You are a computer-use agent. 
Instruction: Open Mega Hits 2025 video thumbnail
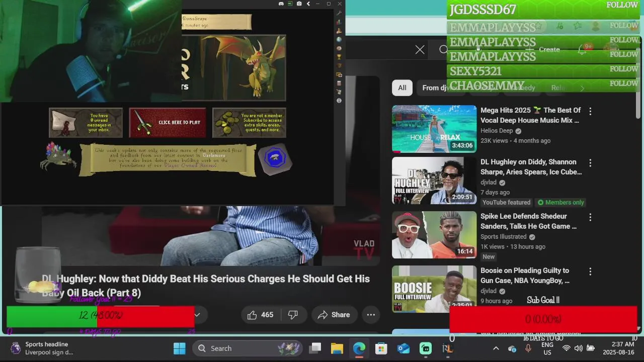434,129
